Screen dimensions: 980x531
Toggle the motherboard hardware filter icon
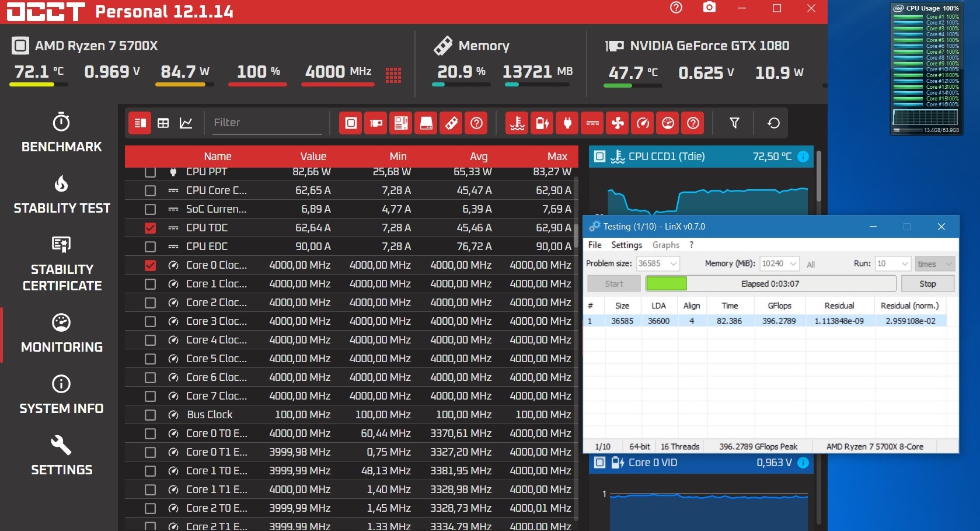tap(401, 123)
